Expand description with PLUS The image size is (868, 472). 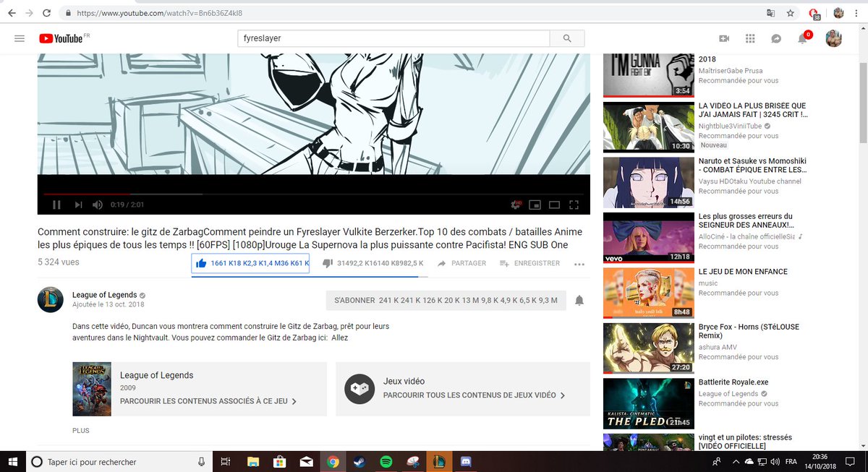pyautogui.click(x=81, y=431)
